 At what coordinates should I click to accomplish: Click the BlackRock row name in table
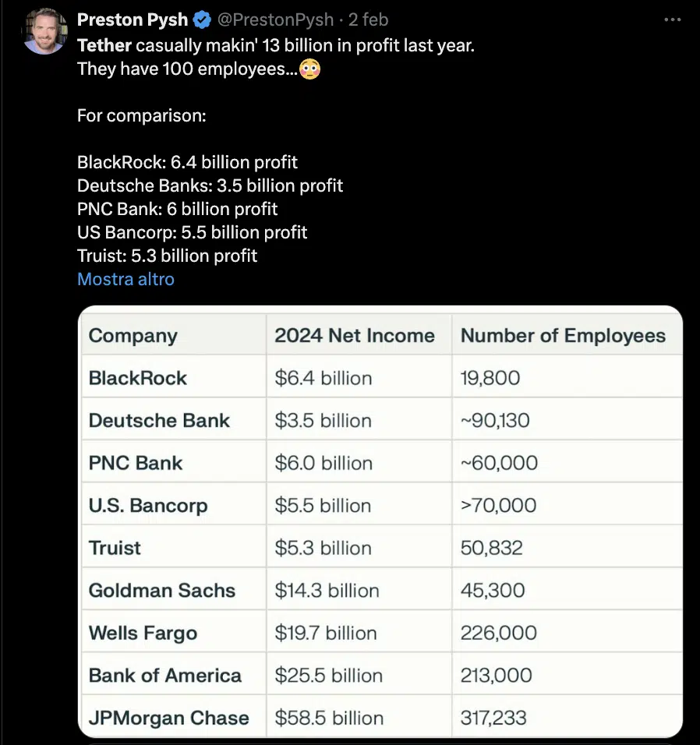138,378
